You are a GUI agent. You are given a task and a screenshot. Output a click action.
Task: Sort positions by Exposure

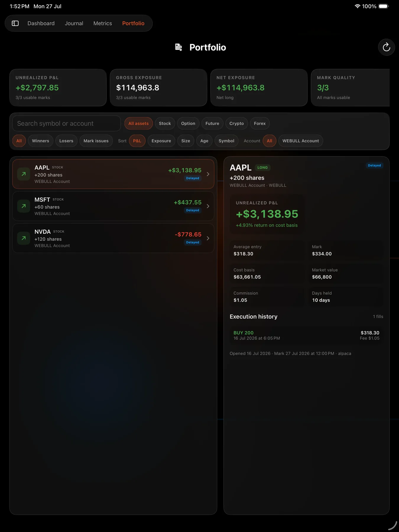pos(161,141)
